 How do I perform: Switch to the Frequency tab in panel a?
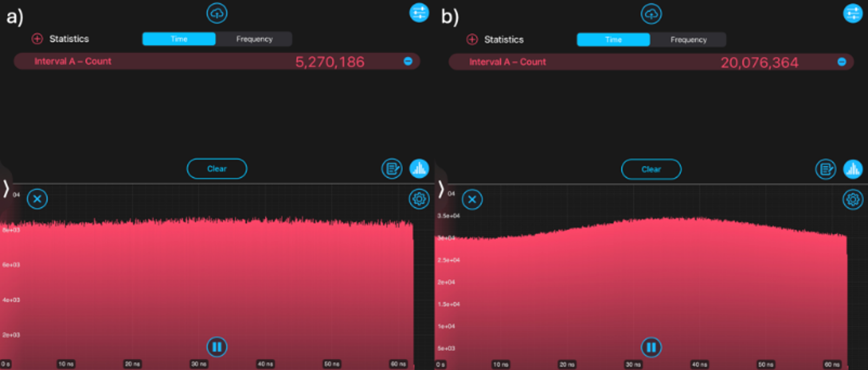pyautogui.click(x=254, y=39)
